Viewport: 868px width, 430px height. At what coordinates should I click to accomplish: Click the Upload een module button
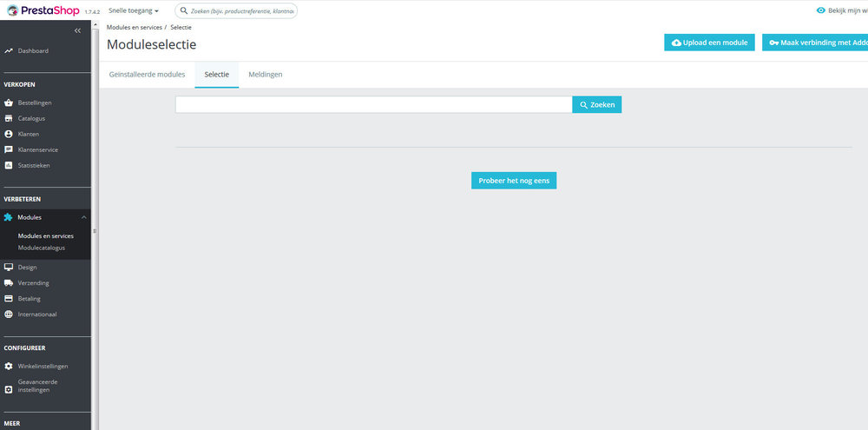pos(709,43)
